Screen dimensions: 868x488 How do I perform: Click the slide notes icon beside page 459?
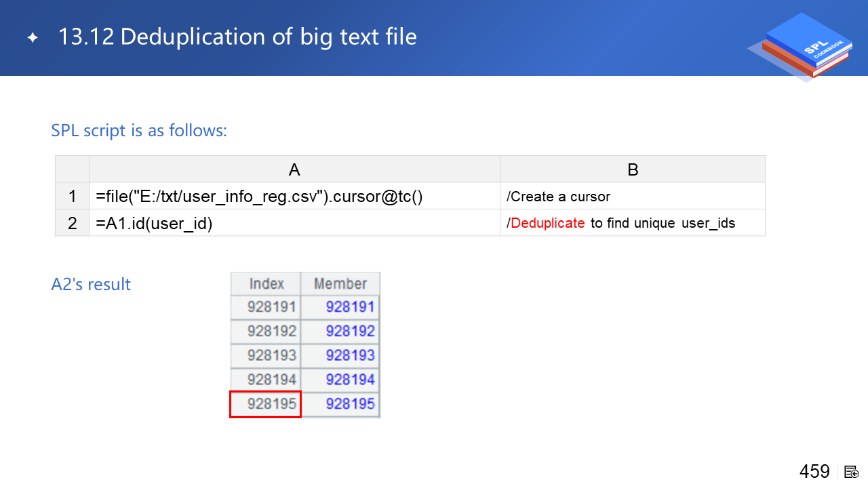[852, 471]
